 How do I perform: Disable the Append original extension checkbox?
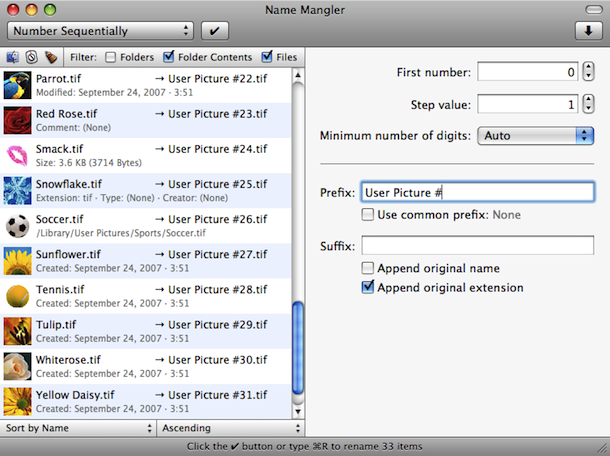(x=368, y=287)
